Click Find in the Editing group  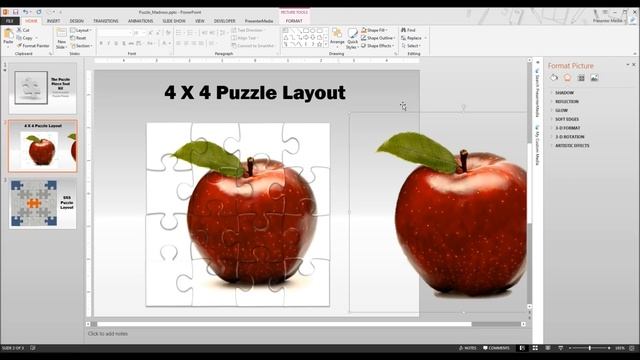click(x=408, y=30)
